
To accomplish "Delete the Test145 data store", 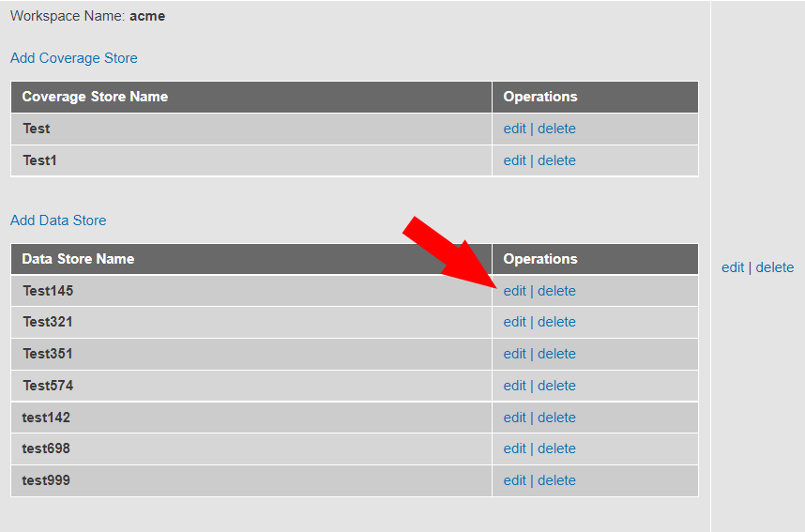I will click(x=556, y=291).
